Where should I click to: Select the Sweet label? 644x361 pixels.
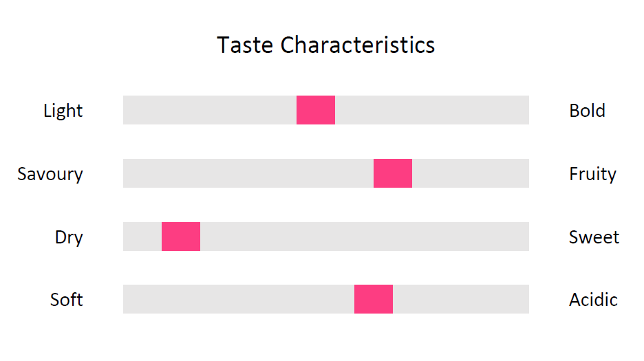tap(594, 237)
